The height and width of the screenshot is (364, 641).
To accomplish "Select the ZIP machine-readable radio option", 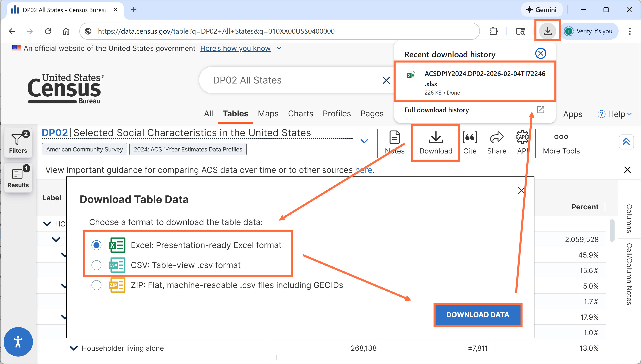I will [96, 285].
